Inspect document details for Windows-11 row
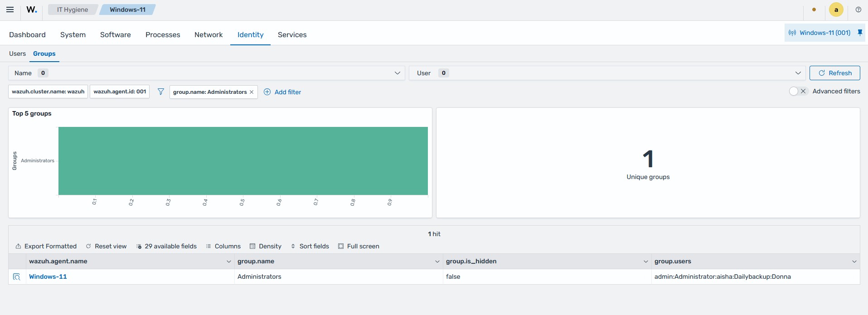The image size is (868, 315). point(17,276)
